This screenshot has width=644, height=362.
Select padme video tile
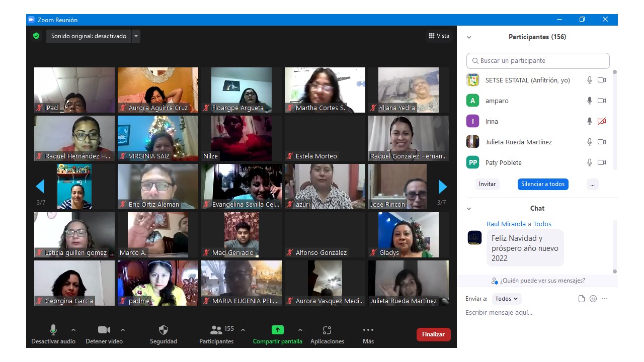point(158,283)
